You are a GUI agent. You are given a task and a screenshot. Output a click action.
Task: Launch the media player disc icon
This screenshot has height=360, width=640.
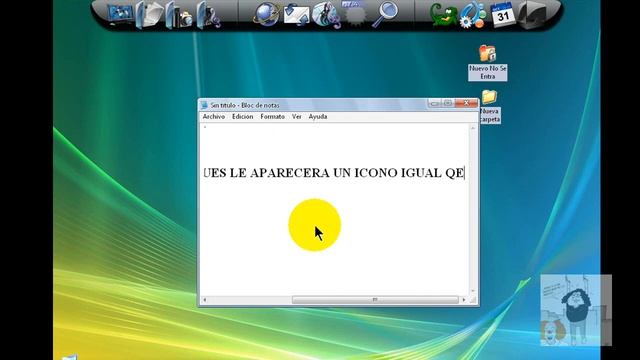click(x=326, y=15)
